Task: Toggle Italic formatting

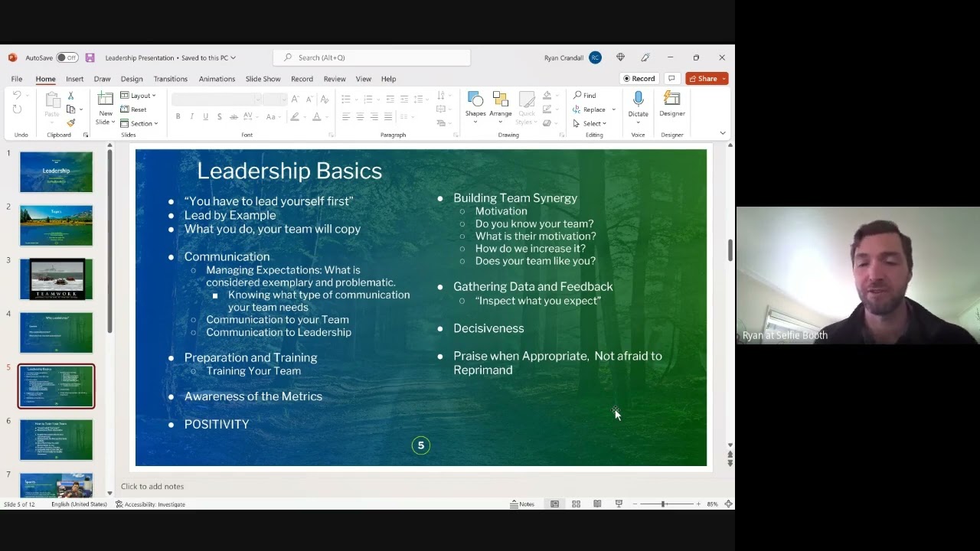Action: pyautogui.click(x=191, y=116)
